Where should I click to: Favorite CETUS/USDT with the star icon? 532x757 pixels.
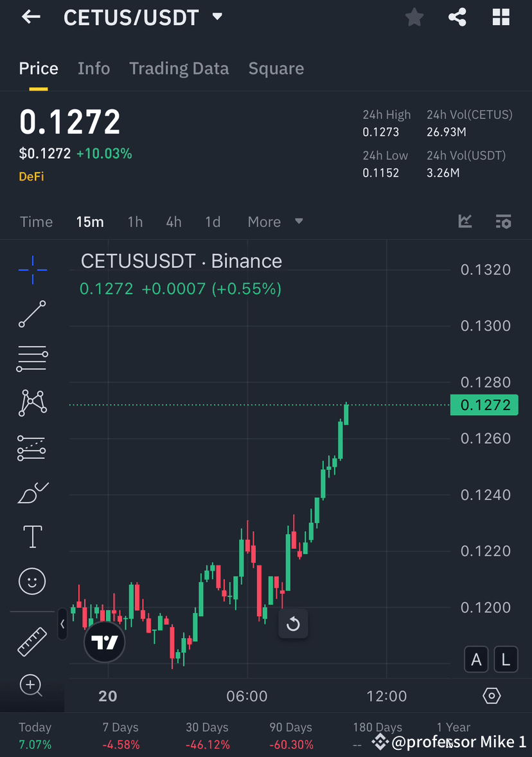(414, 17)
